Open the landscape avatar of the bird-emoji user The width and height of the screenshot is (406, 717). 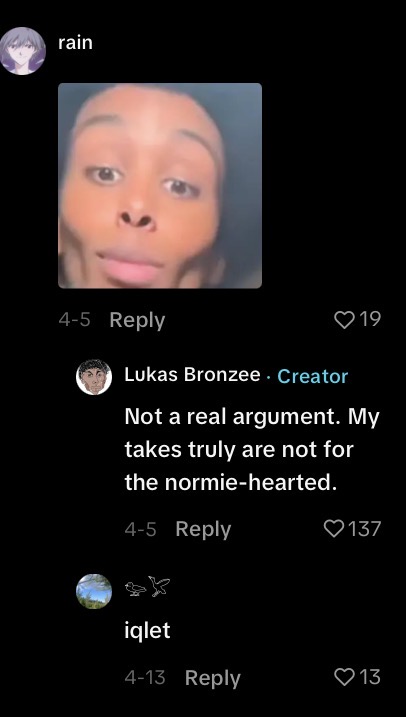[94, 591]
